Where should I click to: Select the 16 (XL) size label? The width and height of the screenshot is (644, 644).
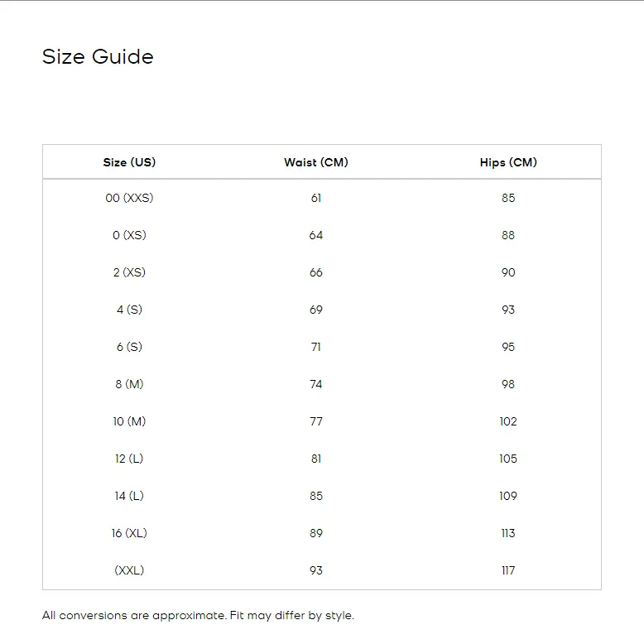coord(129,533)
